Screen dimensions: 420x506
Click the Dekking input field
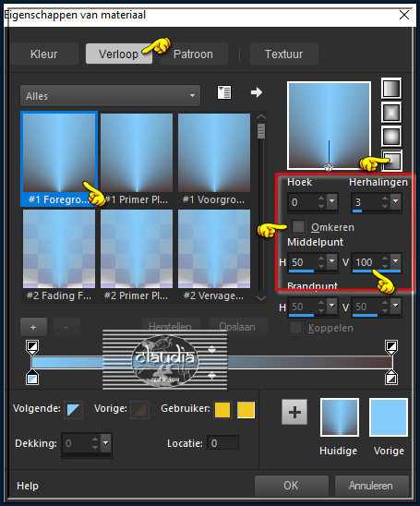(x=76, y=443)
